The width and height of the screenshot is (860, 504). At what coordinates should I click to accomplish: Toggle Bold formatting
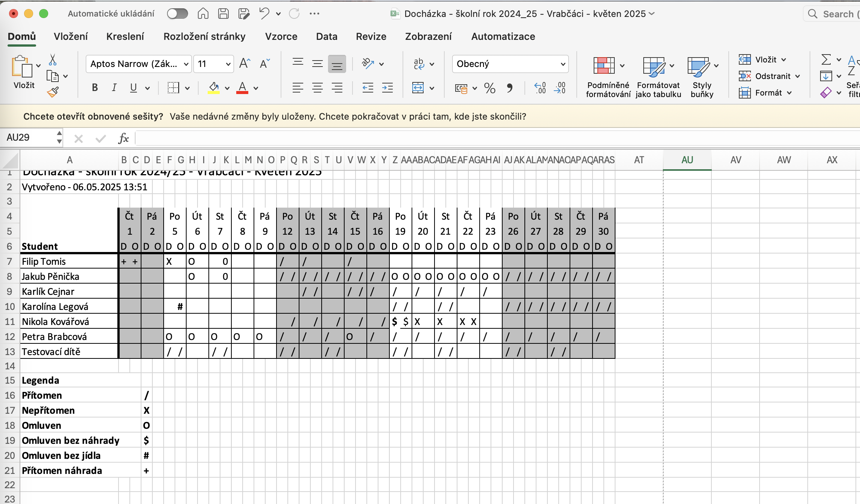point(95,88)
